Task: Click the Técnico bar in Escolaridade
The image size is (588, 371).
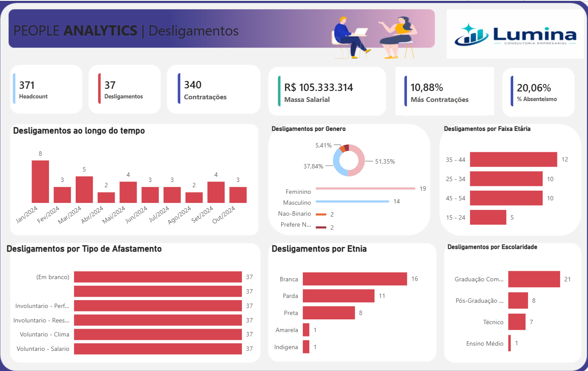Action: click(x=517, y=322)
